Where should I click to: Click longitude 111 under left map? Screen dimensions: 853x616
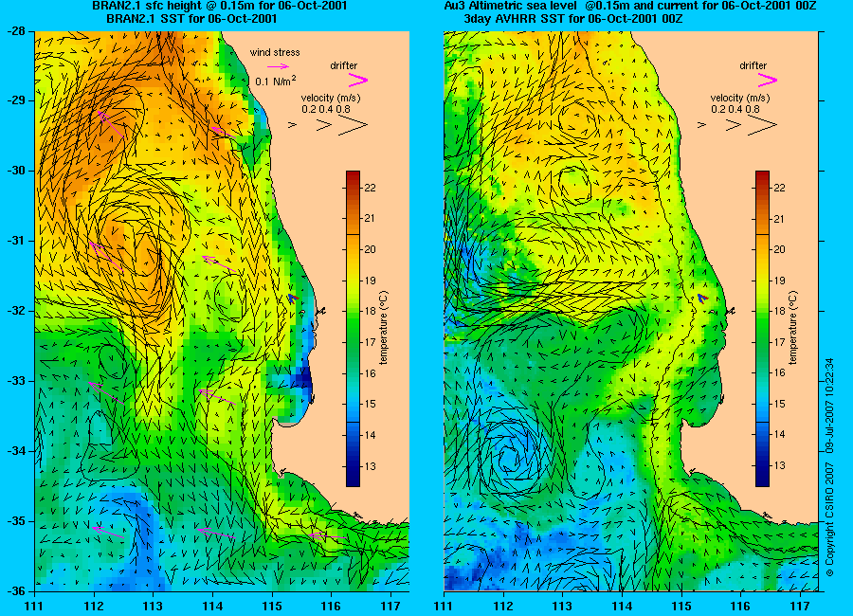tap(35, 607)
